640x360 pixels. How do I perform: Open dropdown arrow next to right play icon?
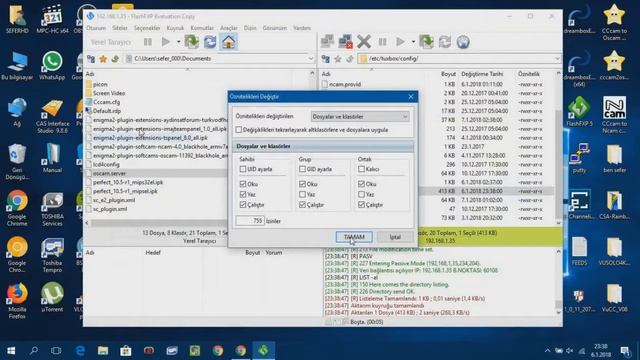413,42
